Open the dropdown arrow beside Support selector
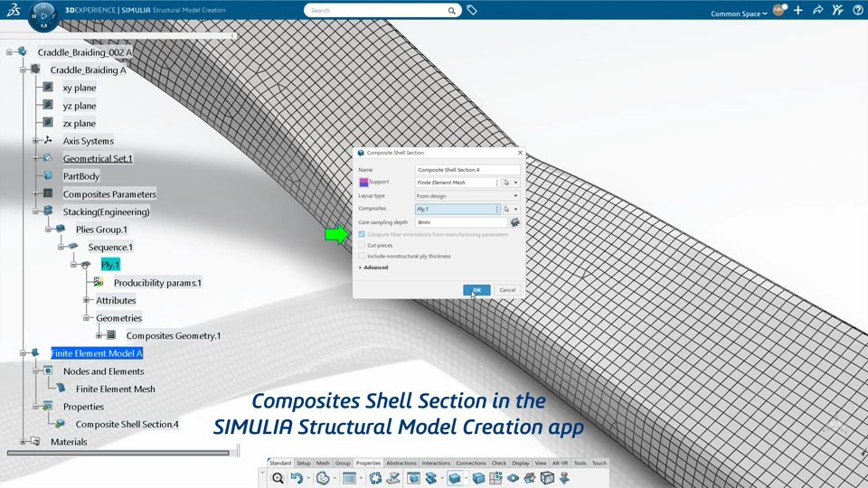 tap(516, 183)
